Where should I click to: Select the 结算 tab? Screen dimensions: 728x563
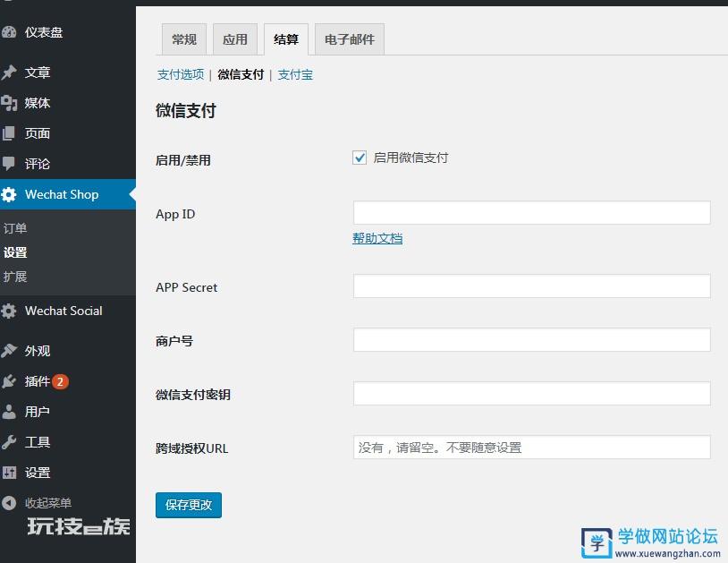286,39
